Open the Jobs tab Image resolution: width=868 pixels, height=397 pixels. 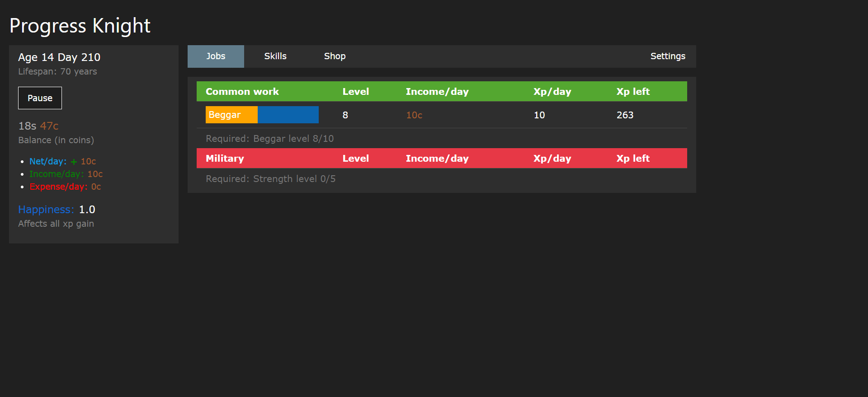(x=216, y=56)
